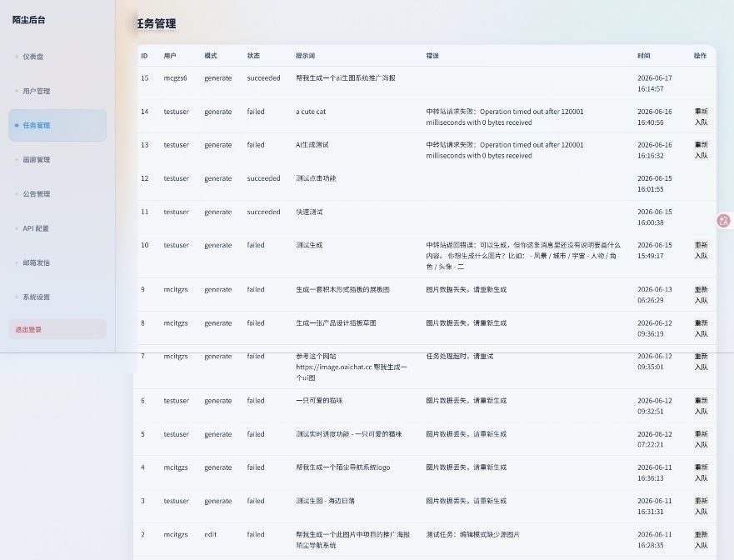Screen dimensions: 734x560
Task: Click 重新入队 for task ID 5
Action: pos(701,439)
